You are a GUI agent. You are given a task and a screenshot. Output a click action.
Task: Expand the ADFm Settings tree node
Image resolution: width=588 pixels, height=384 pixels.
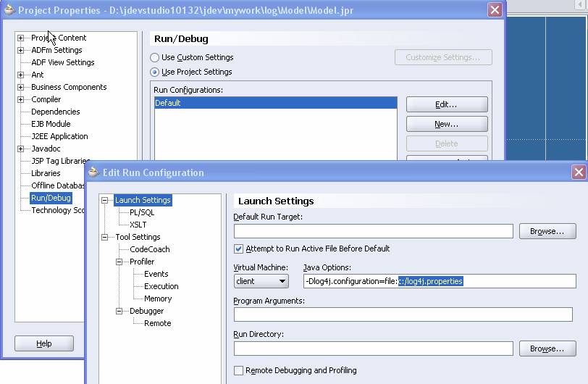tap(21, 50)
